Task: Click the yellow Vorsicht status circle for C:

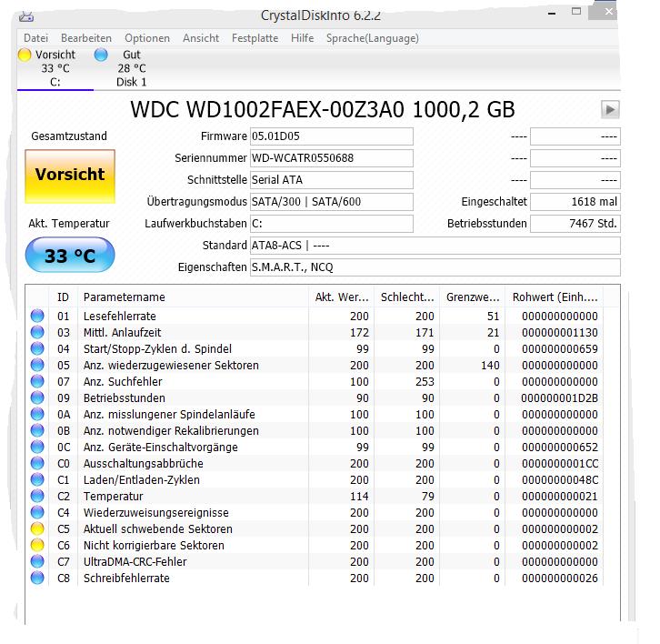Action: 25,55
